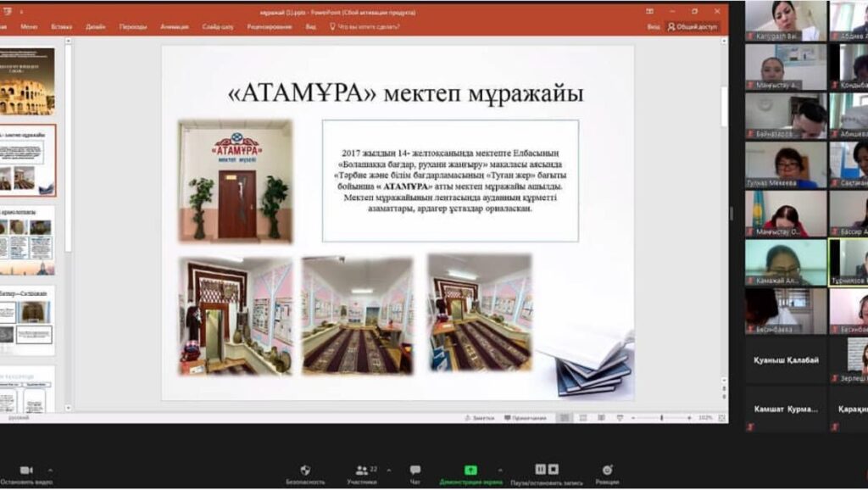Select the museum entrance door photo
This screenshot has width=868, height=490.
[236, 181]
